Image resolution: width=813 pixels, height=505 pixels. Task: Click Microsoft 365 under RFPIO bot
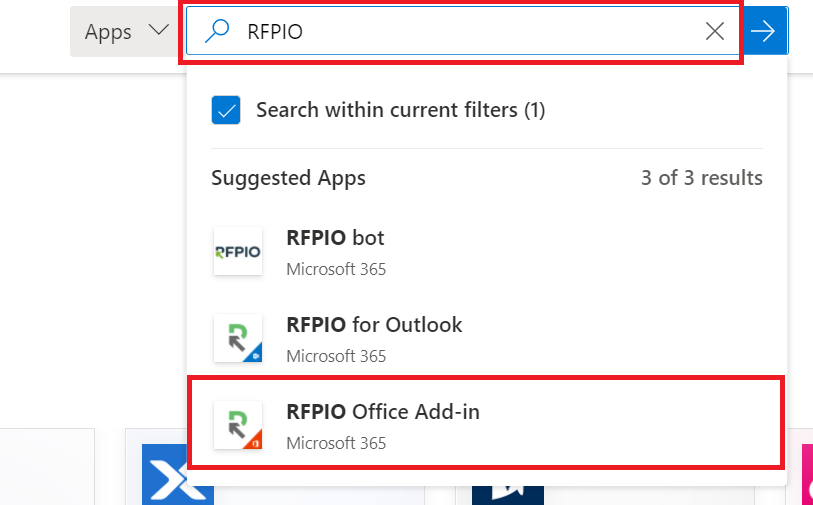click(336, 269)
